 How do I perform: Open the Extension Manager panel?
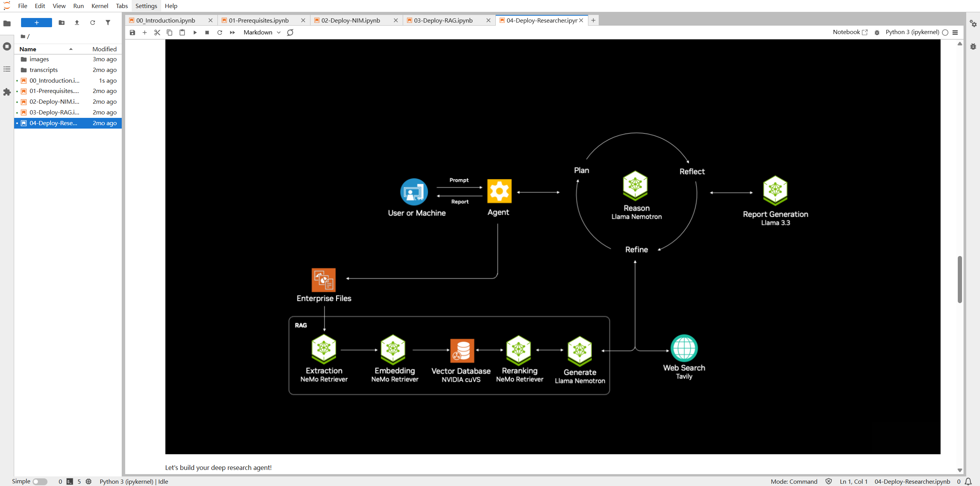(7, 92)
